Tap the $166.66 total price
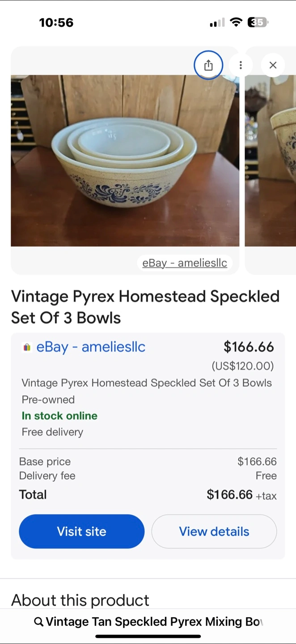Viewport: 296px width, 644px height. coord(229,494)
